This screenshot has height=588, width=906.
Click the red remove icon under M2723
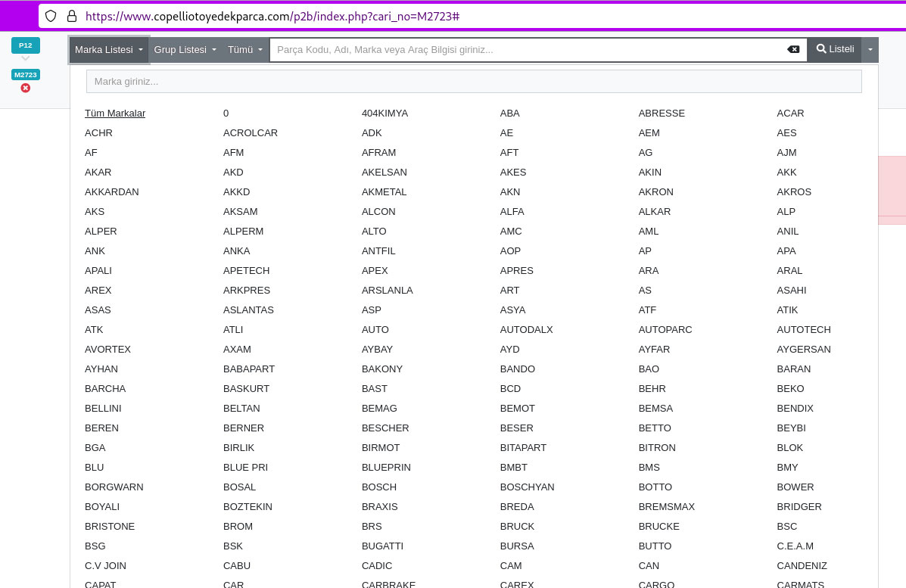point(26,88)
